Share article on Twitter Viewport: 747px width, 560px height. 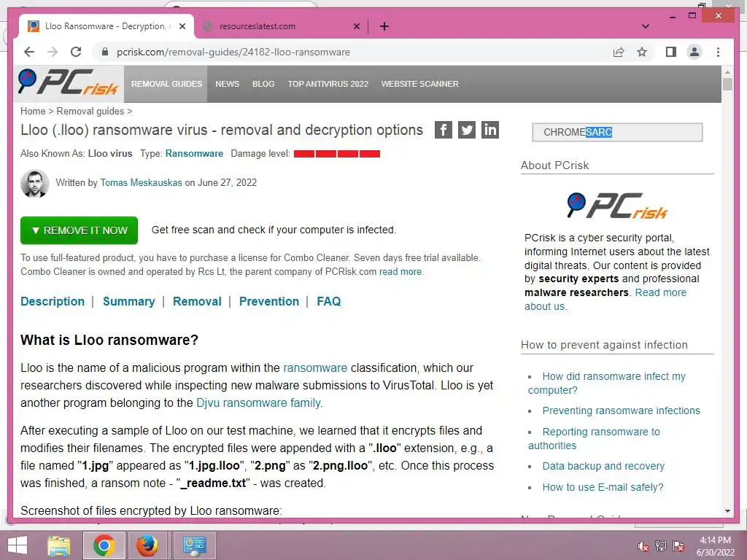pos(466,130)
